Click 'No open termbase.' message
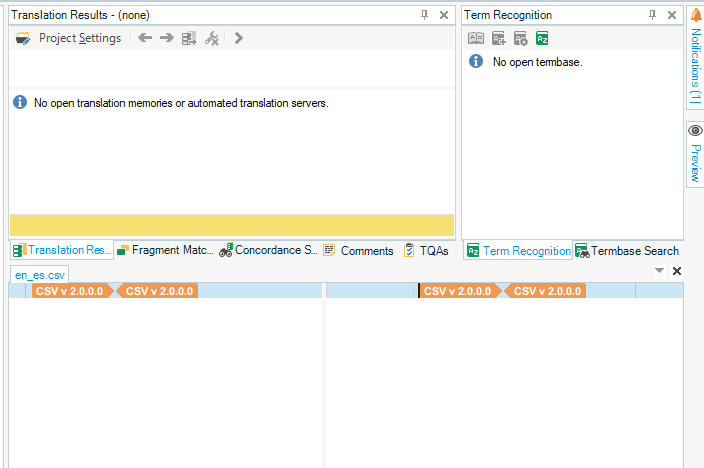 tap(537, 62)
